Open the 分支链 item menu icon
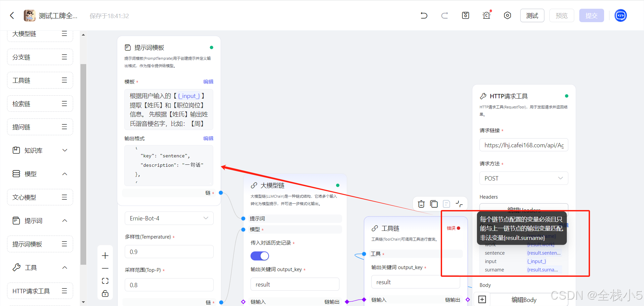 (x=64, y=57)
